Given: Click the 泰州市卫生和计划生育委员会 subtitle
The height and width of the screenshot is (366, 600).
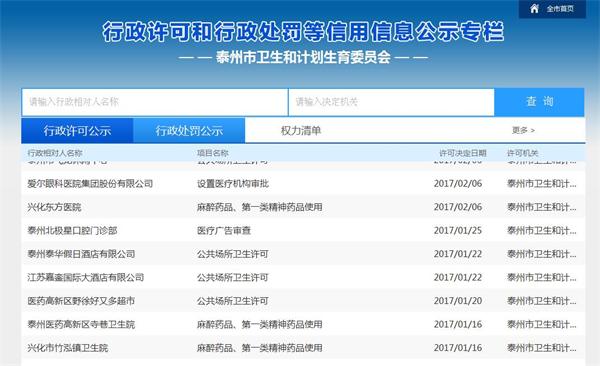Looking at the screenshot, I should (303, 57).
